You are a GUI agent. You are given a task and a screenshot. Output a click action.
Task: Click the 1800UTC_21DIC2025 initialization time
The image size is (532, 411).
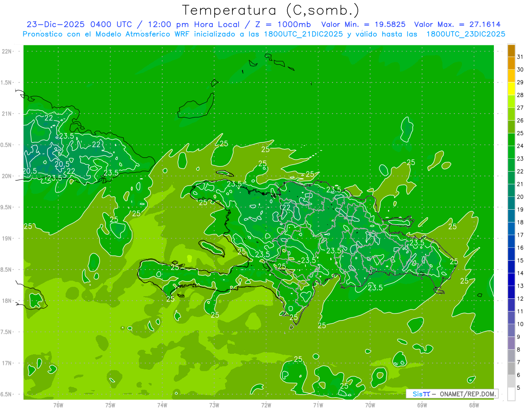(x=304, y=34)
